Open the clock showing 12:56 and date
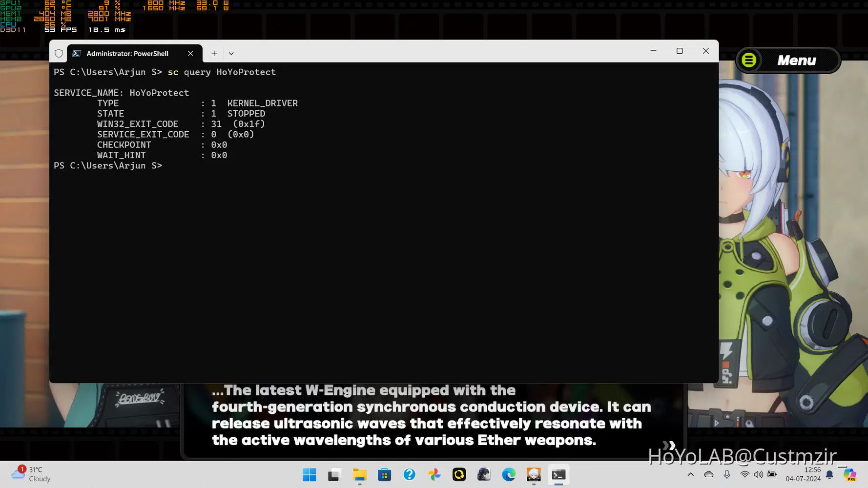This screenshot has height=488, width=868. pos(803,474)
